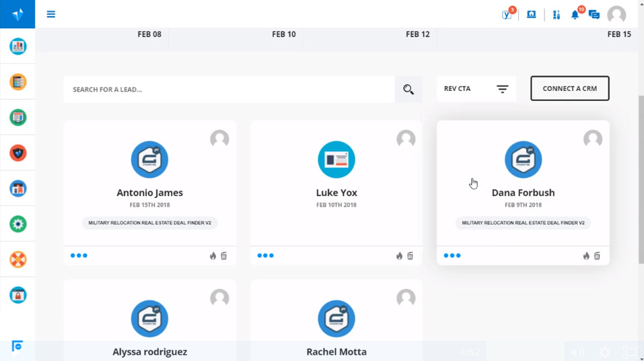
Task: Open Antonio James source icon
Action: click(149, 160)
